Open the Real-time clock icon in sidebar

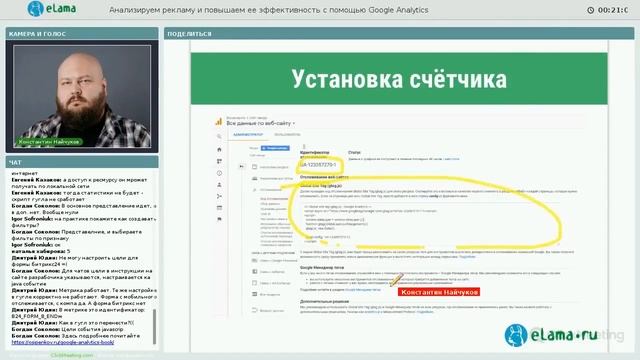[x=219, y=173]
